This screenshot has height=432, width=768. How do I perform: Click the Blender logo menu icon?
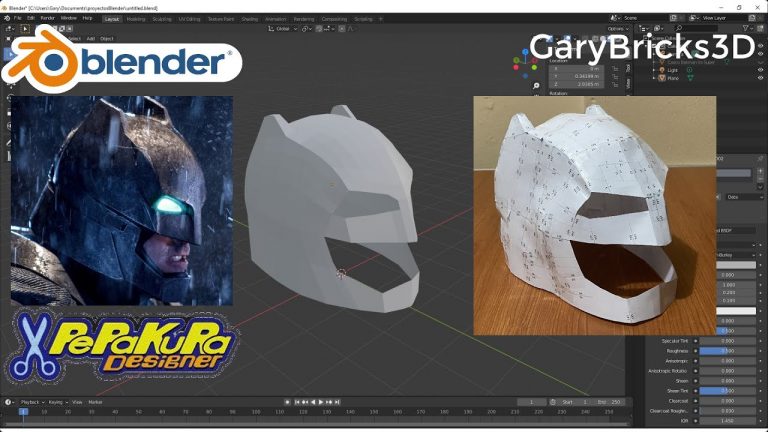coord(7,18)
